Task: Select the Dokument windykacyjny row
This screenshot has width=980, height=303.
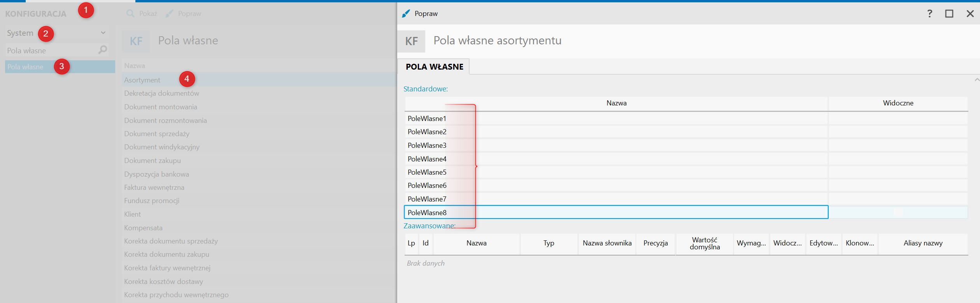Action: [x=259, y=147]
